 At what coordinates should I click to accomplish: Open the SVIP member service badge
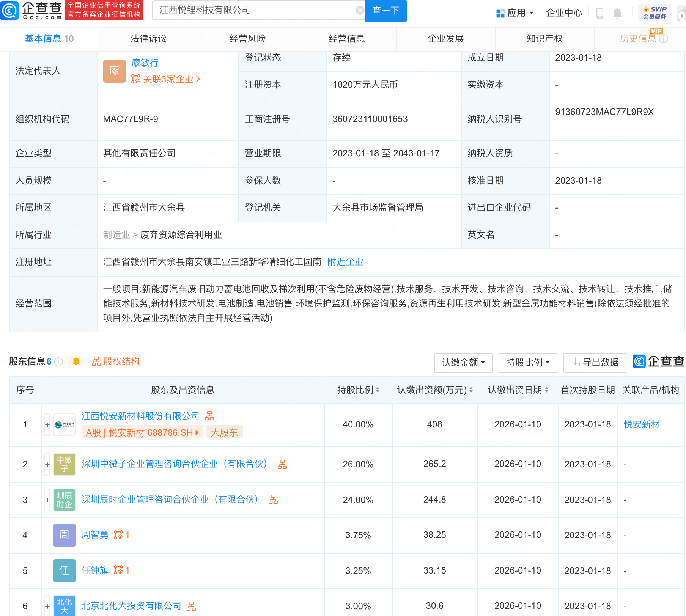click(655, 13)
